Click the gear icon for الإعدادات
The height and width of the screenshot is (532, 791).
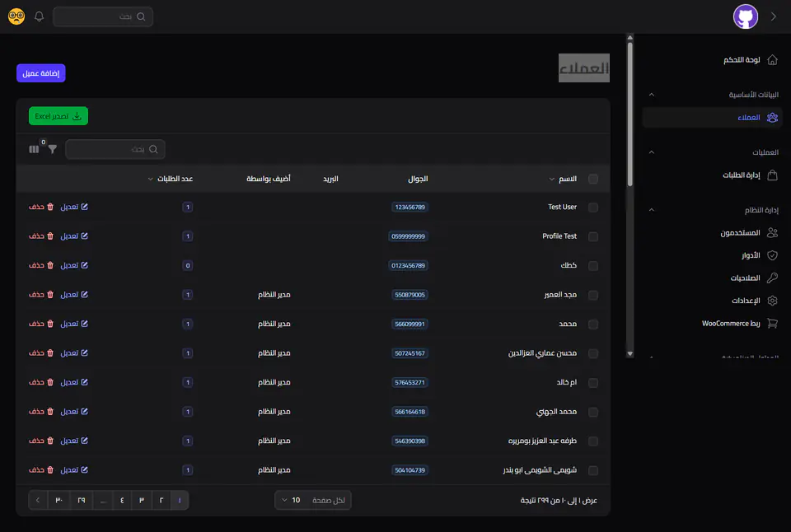click(772, 301)
